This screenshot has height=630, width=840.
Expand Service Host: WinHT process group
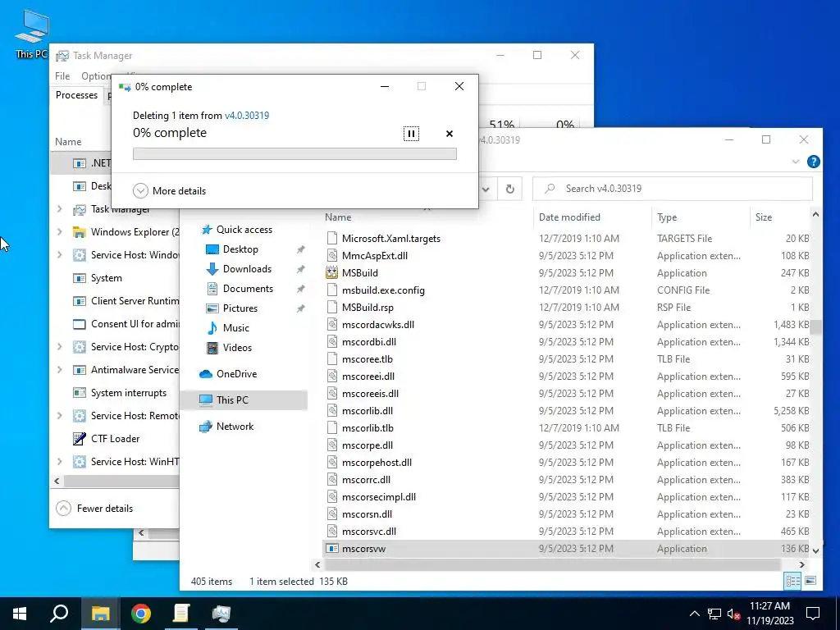coord(59,462)
